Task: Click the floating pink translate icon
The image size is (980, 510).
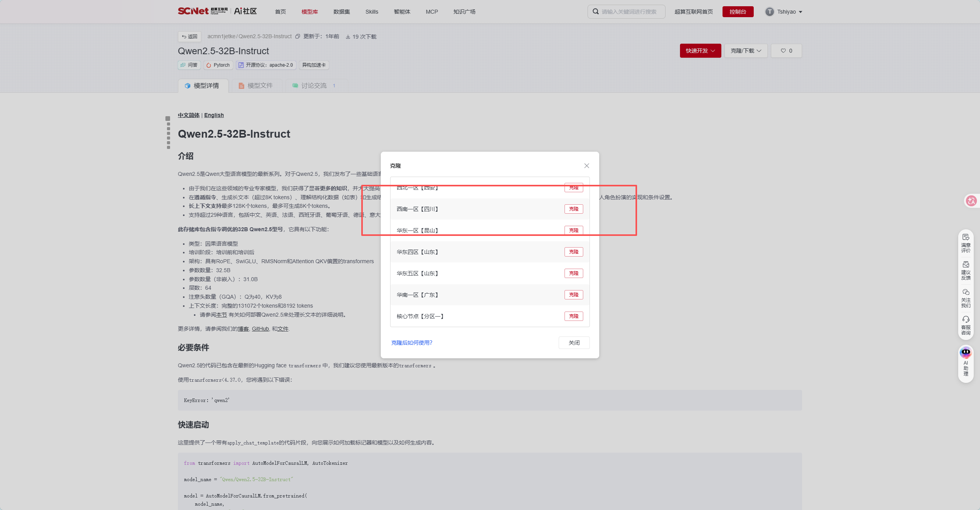Action: pos(971,201)
